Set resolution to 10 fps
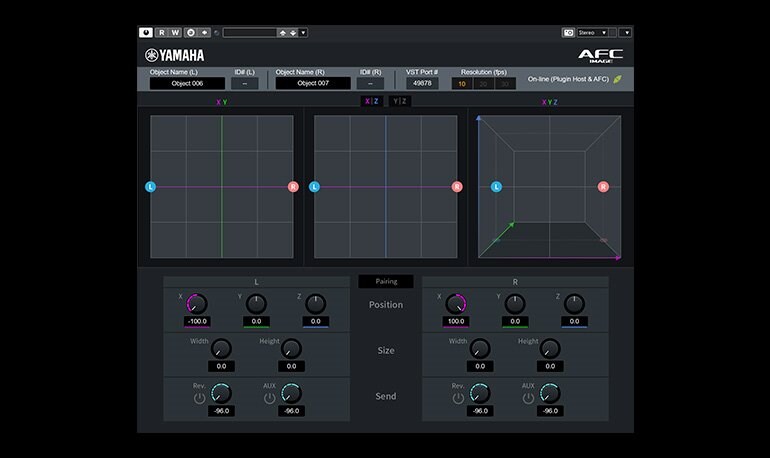This screenshot has width=770, height=458. pos(462,84)
